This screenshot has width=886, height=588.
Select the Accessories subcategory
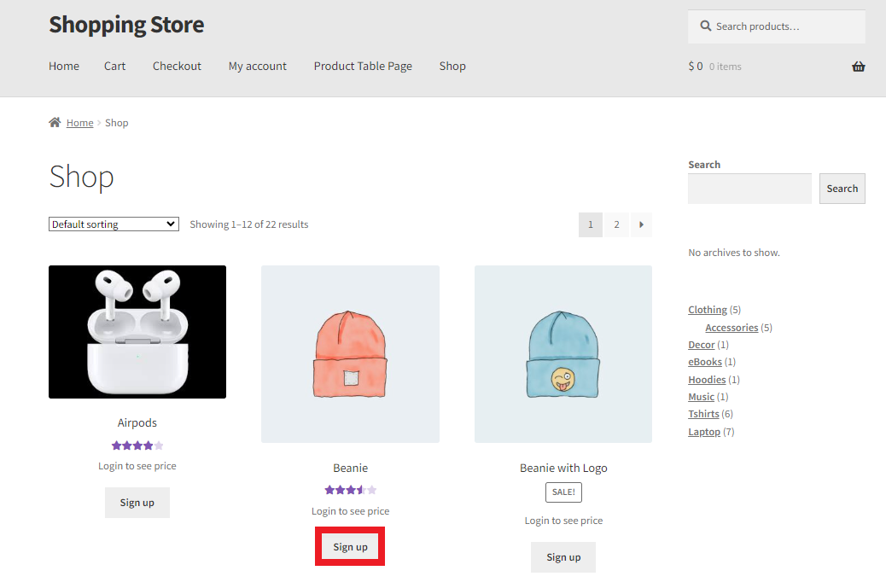pyautogui.click(x=732, y=327)
